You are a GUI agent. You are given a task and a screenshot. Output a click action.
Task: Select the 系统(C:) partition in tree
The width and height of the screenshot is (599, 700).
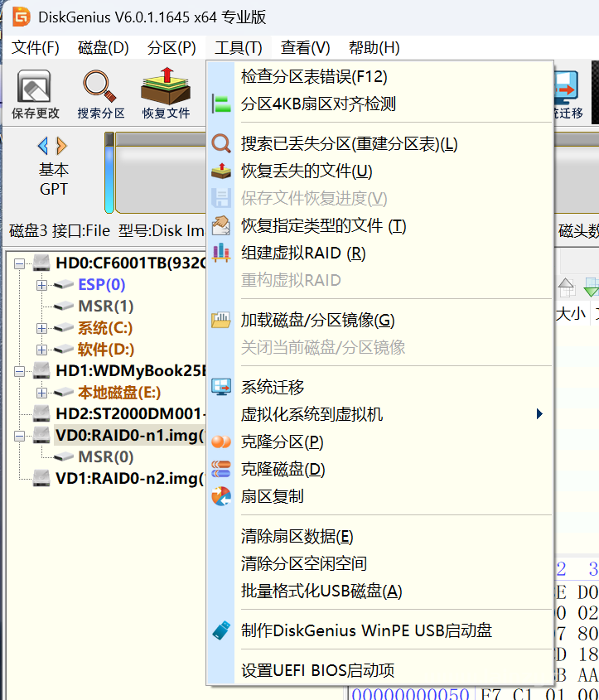[x=105, y=328]
